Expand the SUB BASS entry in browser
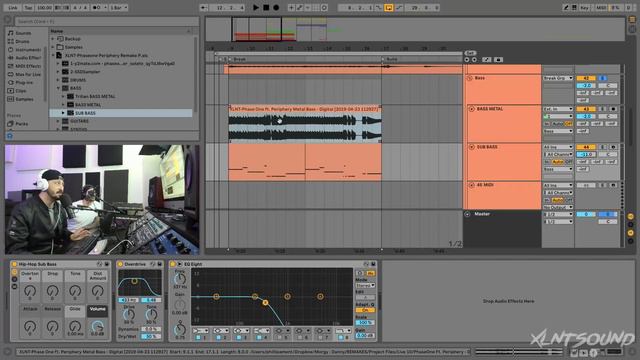This screenshot has height=360, width=640. click(63, 113)
